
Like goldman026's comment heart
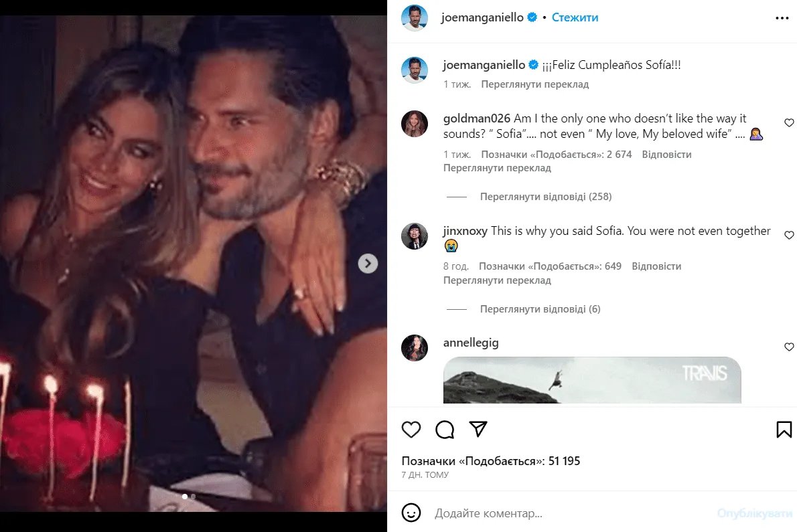(789, 123)
